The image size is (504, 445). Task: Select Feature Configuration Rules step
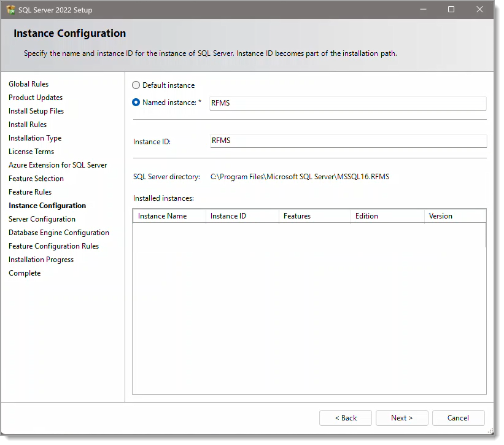[x=53, y=246]
